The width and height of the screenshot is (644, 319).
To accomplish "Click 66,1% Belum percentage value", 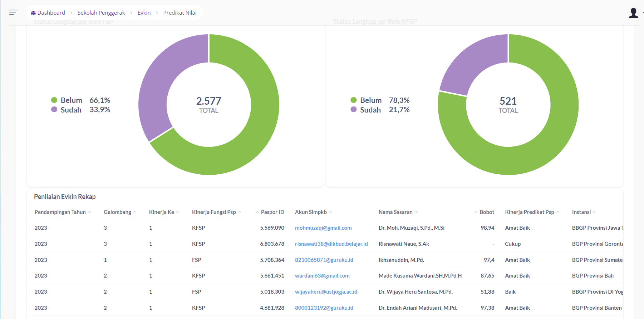I will [x=100, y=100].
